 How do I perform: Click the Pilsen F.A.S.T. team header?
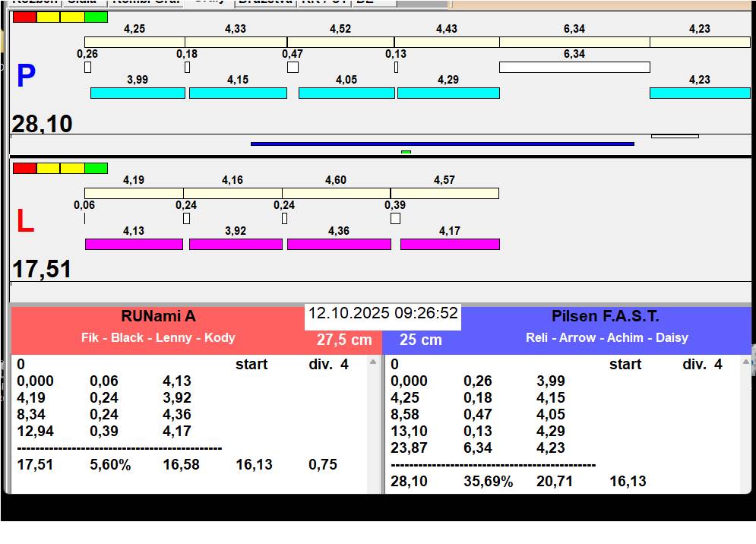pos(606,317)
